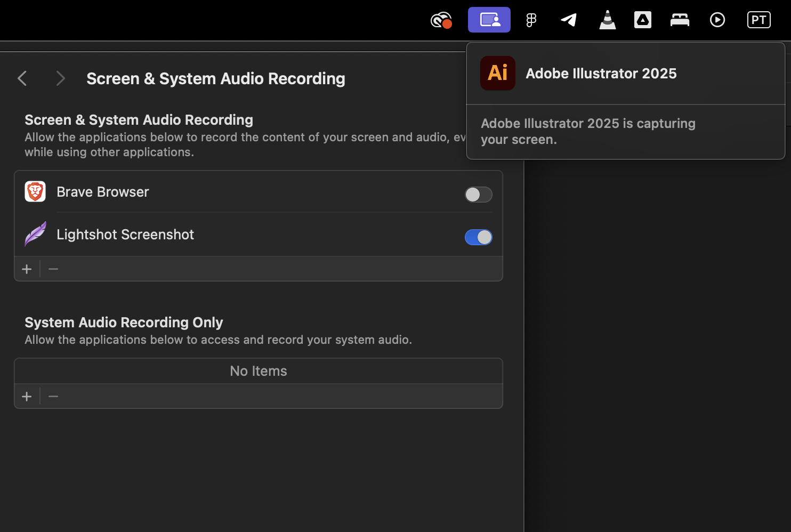This screenshot has height=532, width=791.
Task: Remove app from system audio list
Action: 53,397
